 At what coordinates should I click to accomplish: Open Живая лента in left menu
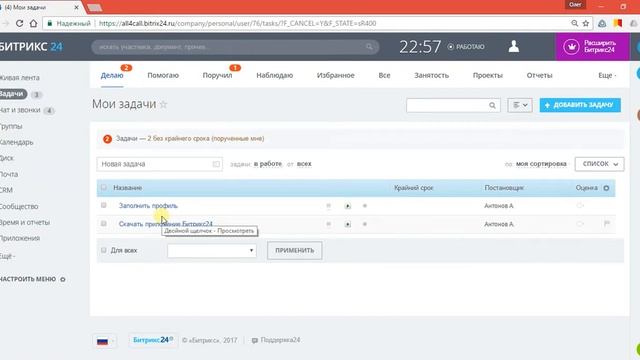(x=20, y=78)
